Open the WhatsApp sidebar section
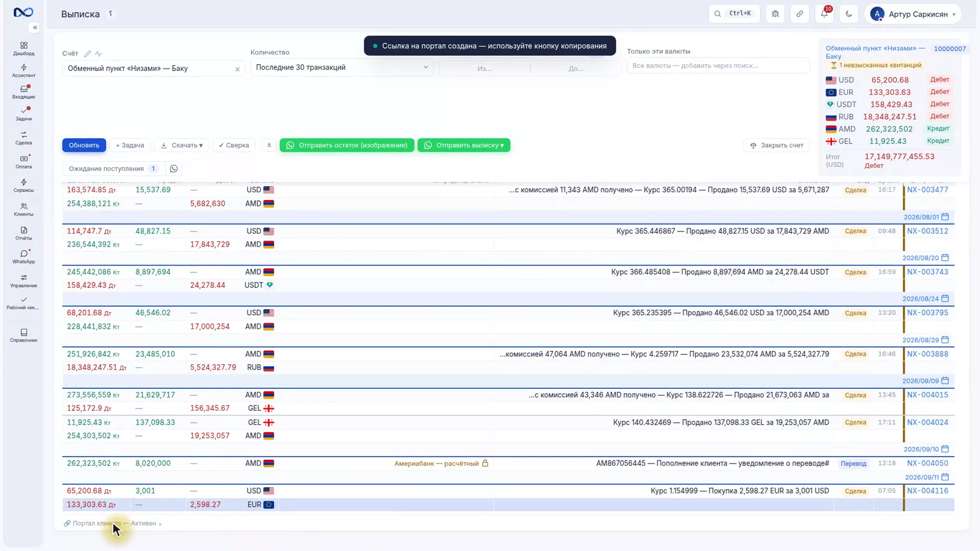 click(23, 257)
